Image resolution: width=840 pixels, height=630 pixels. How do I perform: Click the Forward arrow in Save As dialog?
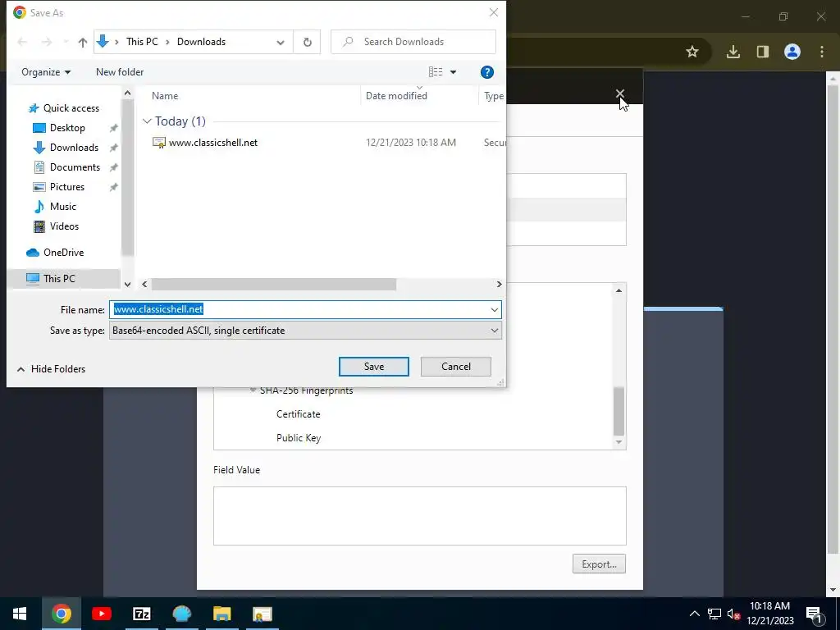tap(47, 42)
